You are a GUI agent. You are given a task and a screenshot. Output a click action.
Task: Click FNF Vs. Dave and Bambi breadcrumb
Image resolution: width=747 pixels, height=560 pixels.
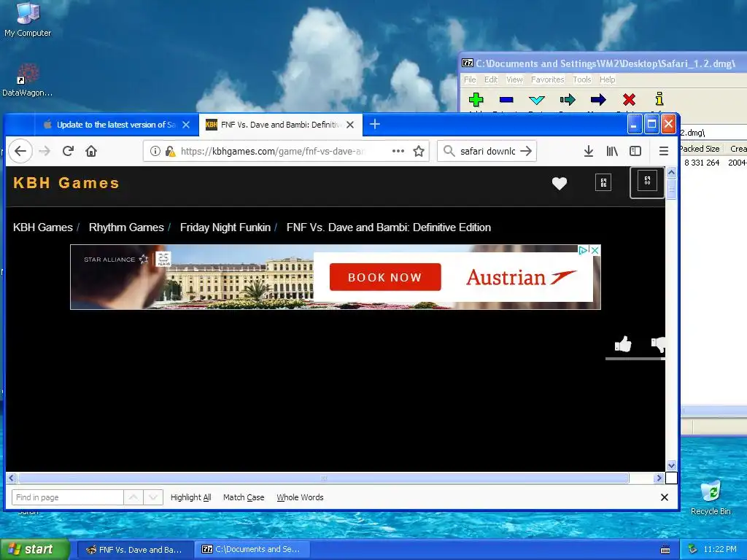[x=389, y=227]
